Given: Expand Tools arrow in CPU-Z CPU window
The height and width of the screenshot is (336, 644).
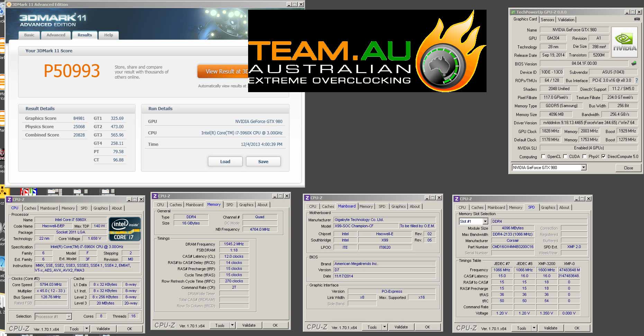Looking at the screenshot, I should click(x=87, y=329).
